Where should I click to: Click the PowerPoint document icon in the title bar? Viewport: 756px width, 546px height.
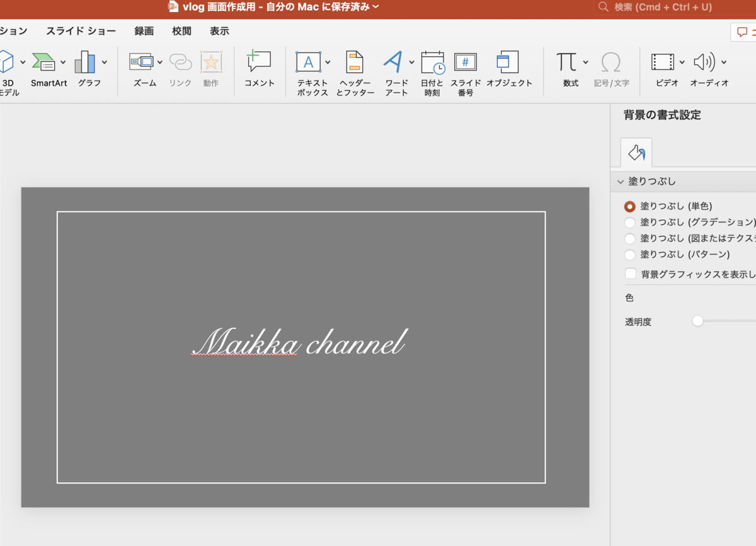tap(173, 6)
